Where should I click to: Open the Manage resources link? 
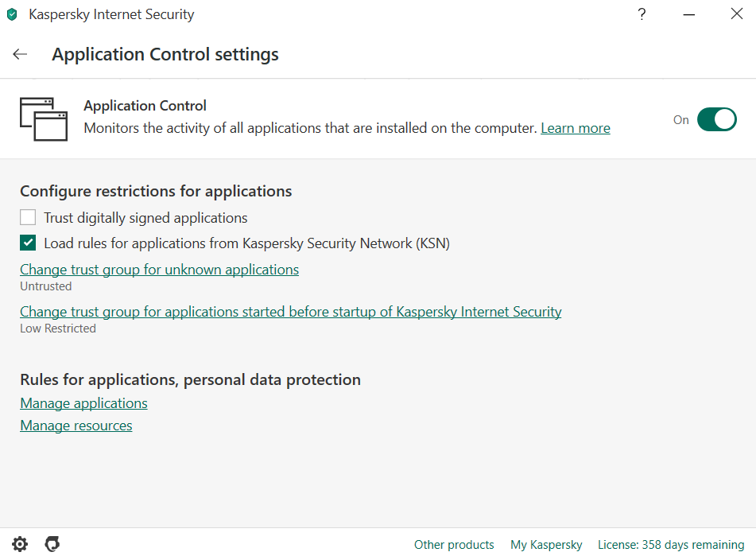tap(76, 426)
